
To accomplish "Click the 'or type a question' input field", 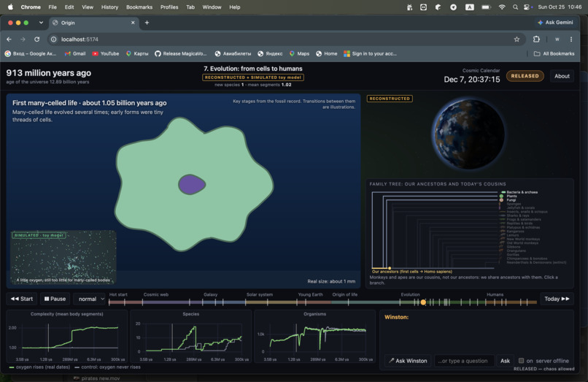I will coord(464,361).
